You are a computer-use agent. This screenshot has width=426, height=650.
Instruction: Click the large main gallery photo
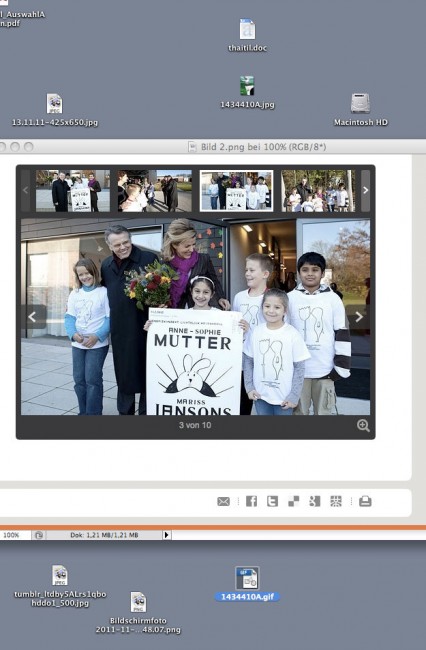tap(196, 317)
